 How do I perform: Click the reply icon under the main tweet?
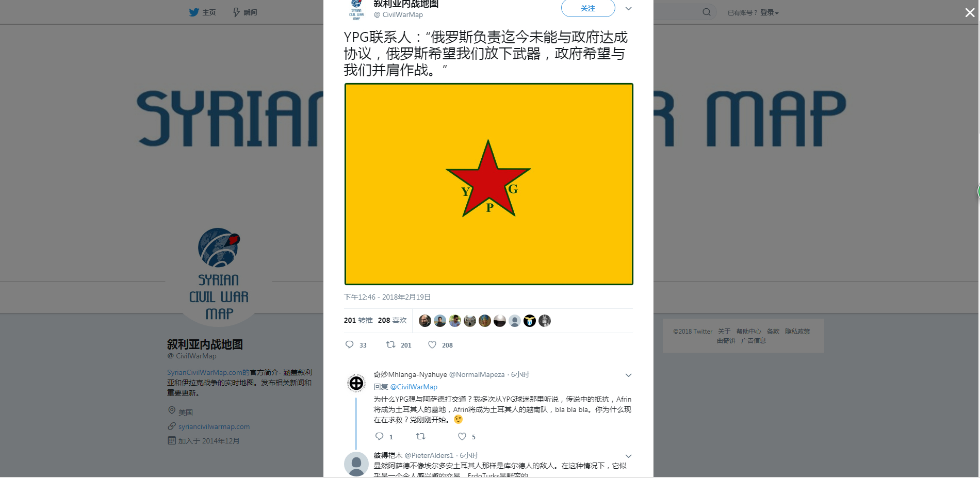pyautogui.click(x=349, y=344)
